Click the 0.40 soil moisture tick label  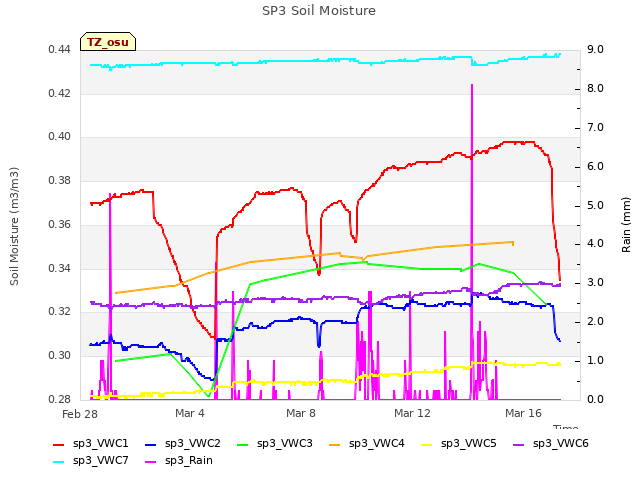pyautogui.click(x=59, y=136)
